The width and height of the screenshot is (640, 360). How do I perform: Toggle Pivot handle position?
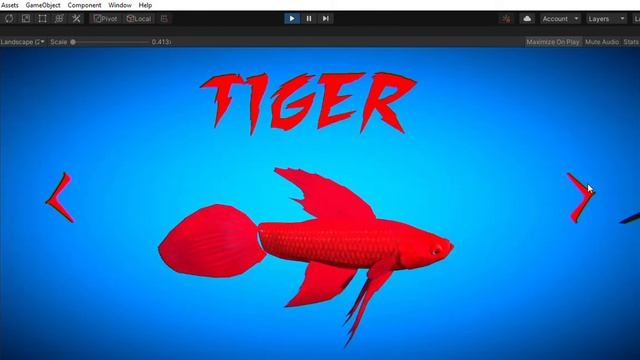[x=106, y=19]
